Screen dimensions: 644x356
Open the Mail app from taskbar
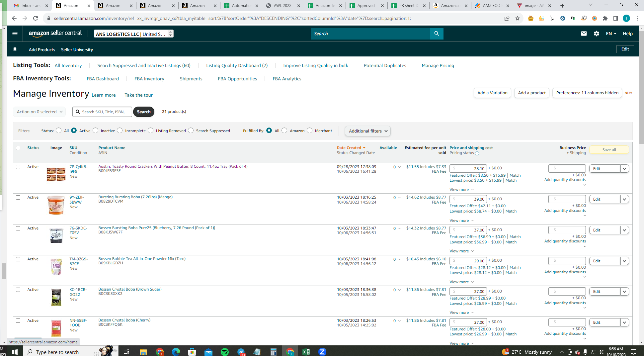(208, 352)
